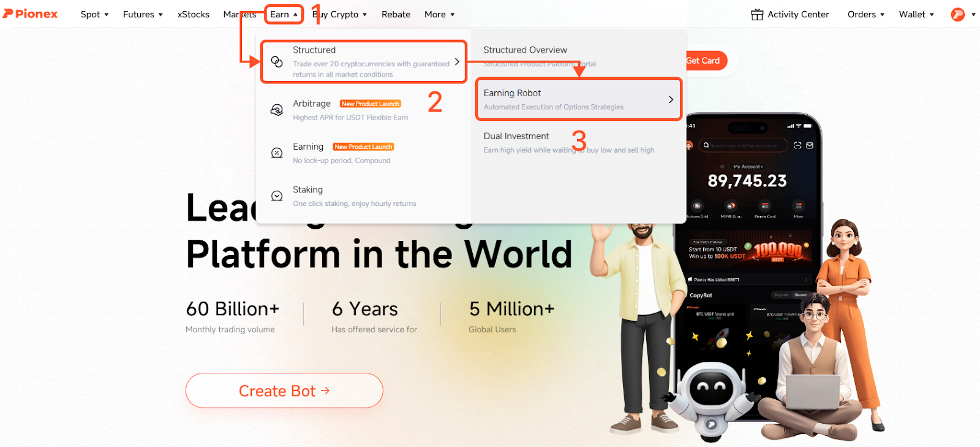Screen dimensions: 980x447
Task: Click the Staking icon
Action: click(x=277, y=196)
